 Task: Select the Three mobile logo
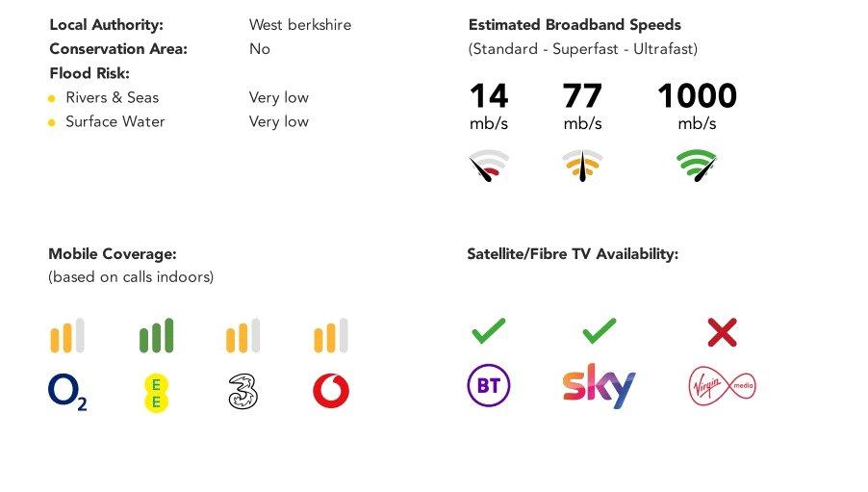point(243,392)
